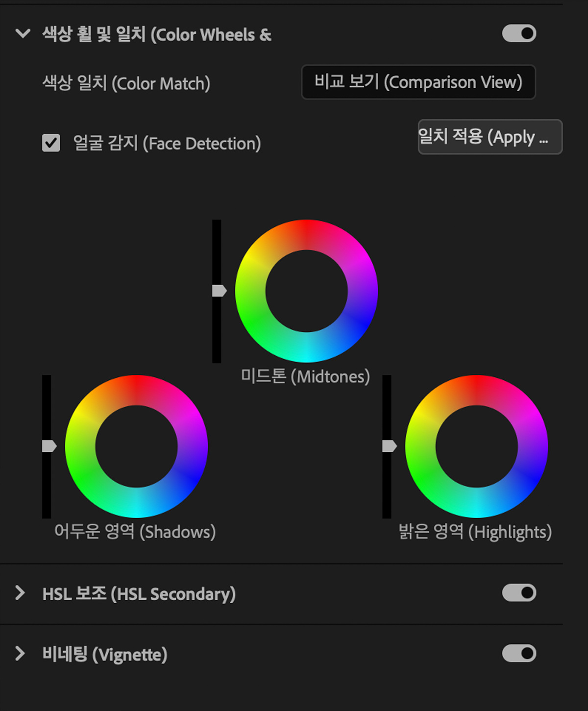588x711 pixels.
Task: Click the Shadows luminance slider handle
Action: [x=49, y=446]
